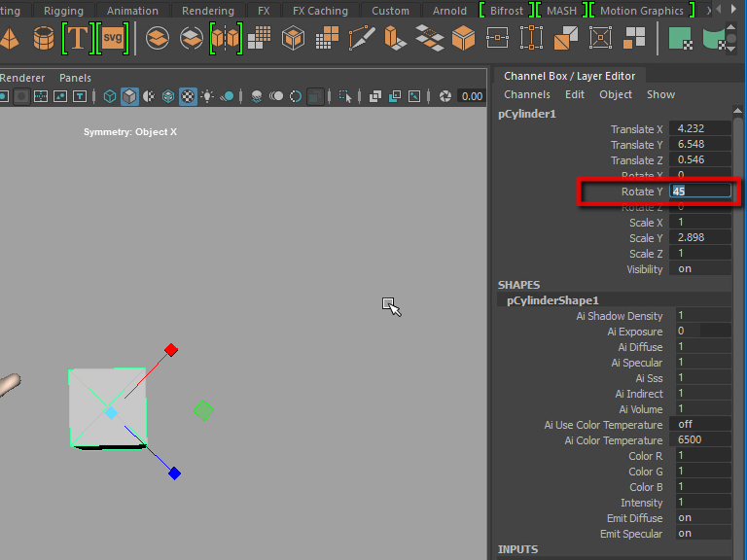Toggle Wireframe display in the viewport toolbar
The width and height of the screenshot is (747, 560).
(x=110, y=96)
